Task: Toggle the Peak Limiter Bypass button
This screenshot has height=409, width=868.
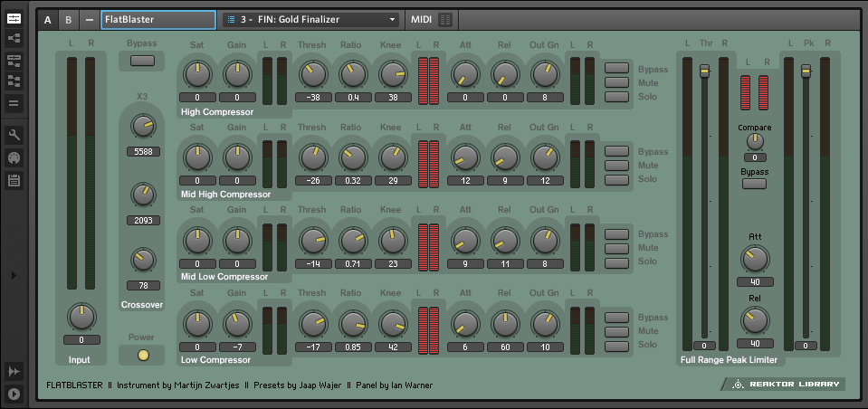Action: tap(754, 183)
